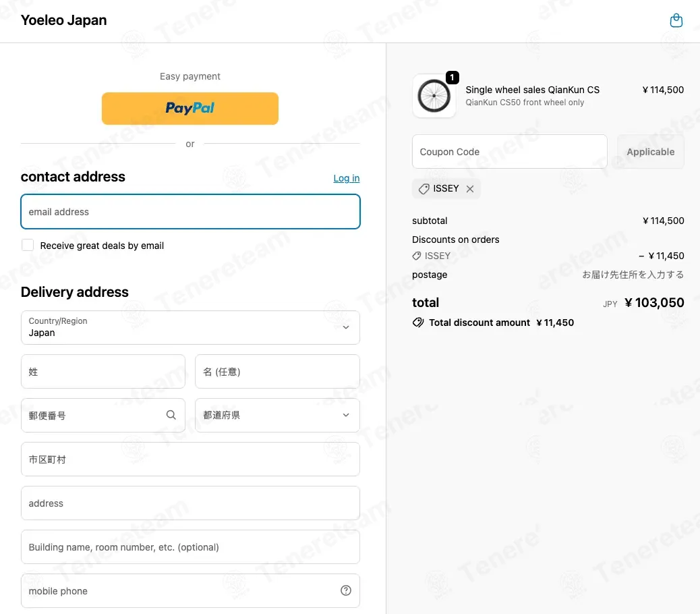700x614 pixels.
Task: Click the item quantity badge on wheel thumbnail
Action: pos(453,77)
